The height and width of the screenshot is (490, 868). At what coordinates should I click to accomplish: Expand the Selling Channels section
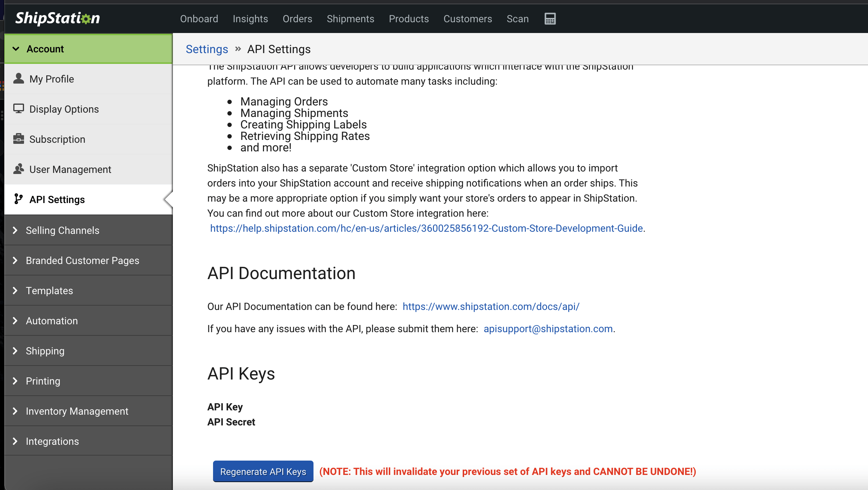(88, 230)
